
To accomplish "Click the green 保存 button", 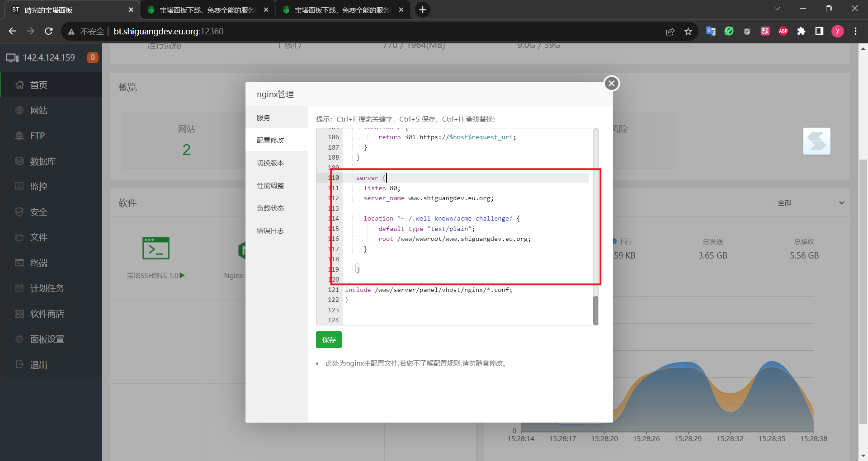I will coord(329,339).
